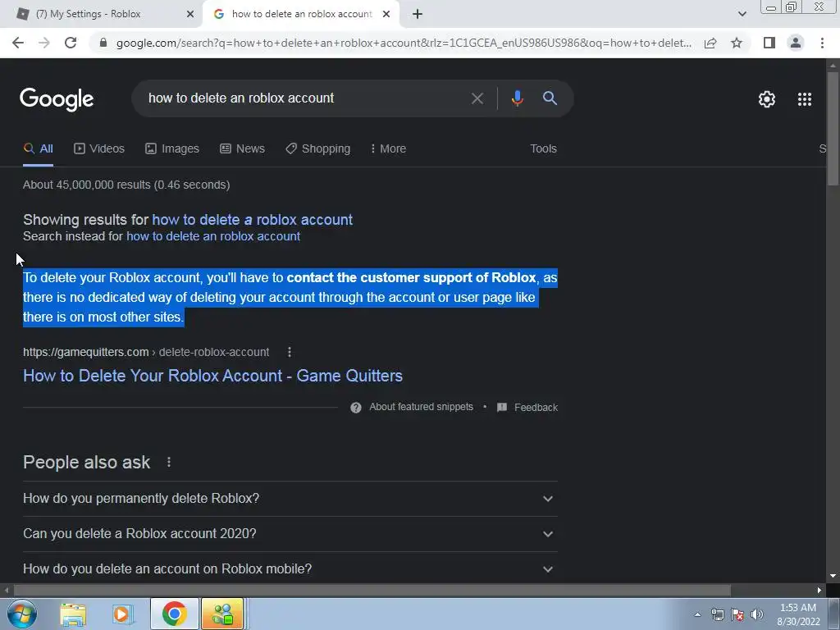
Task: Open the More search filters menu
Action: 388,148
